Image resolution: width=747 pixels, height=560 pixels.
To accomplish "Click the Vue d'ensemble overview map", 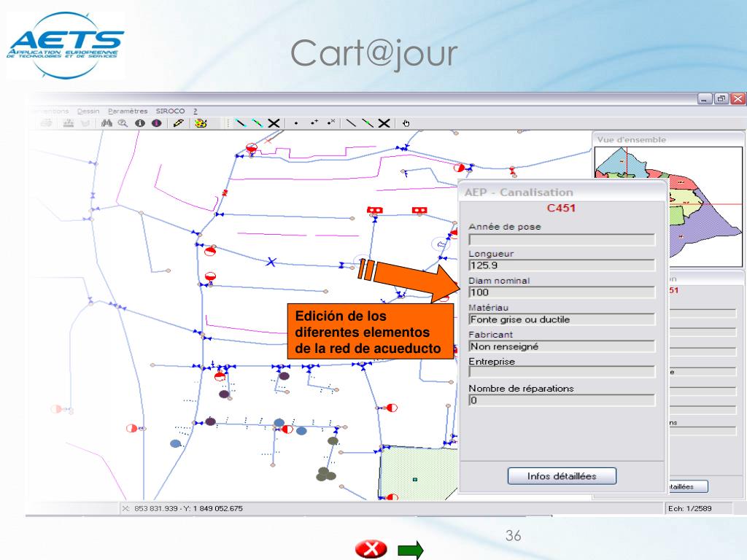I will click(x=668, y=206).
